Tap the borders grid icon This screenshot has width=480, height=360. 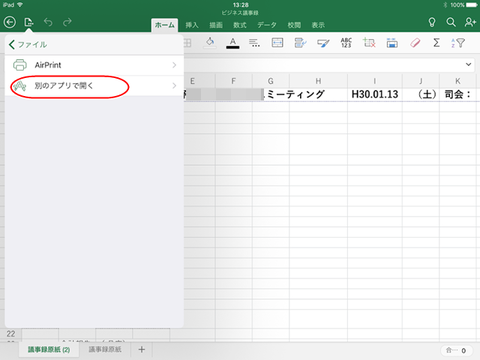pos(188,43)
